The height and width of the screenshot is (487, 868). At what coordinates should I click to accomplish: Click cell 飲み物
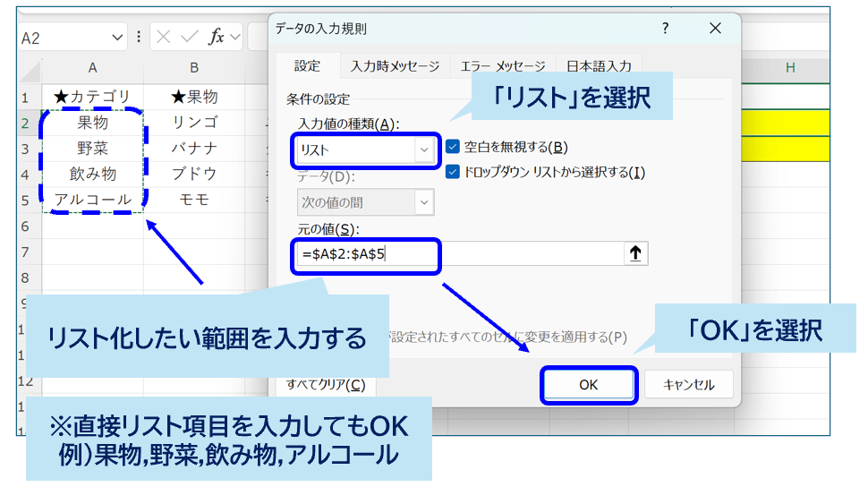click(92, 174)
